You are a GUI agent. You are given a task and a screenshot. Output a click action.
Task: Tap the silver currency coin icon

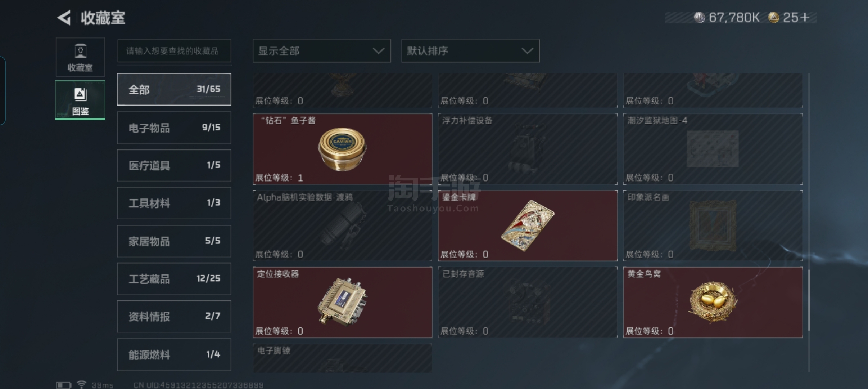point(699,17)
